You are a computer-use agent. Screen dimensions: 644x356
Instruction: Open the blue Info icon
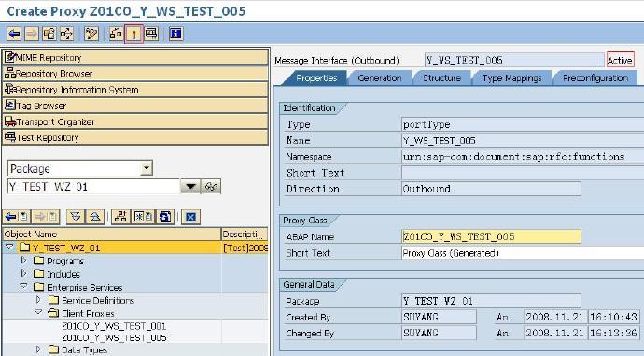point(175,34)
